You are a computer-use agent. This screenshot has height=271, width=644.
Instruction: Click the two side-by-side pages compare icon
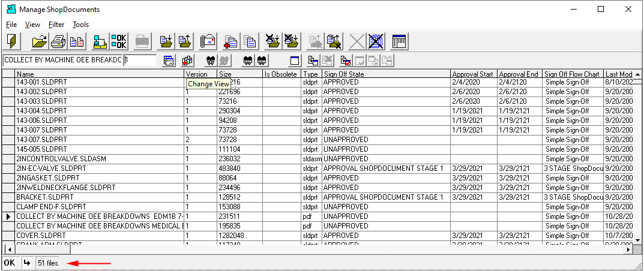point(77,41)
